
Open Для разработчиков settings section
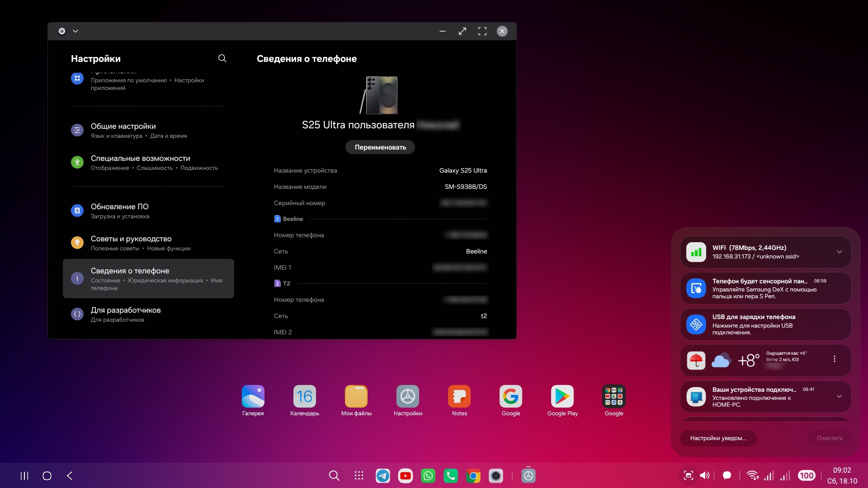(x=126, y=314)
